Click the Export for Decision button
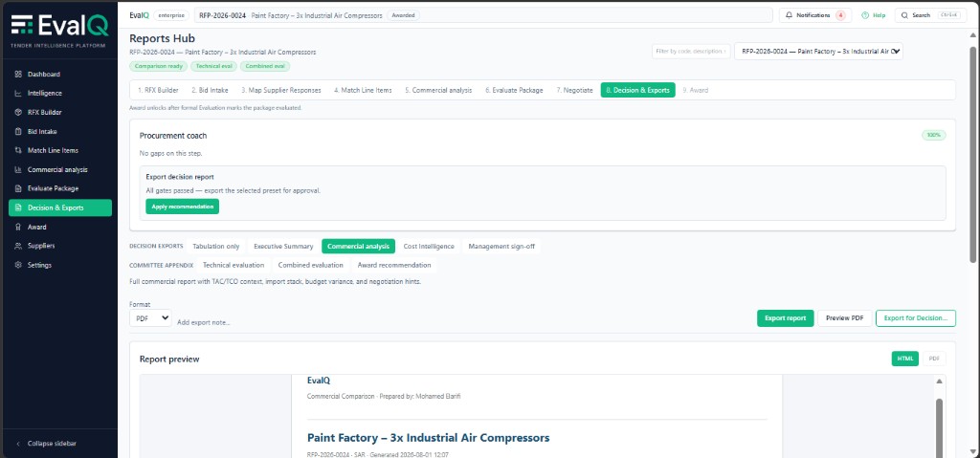980x458 pixels. tap(916, 318)
